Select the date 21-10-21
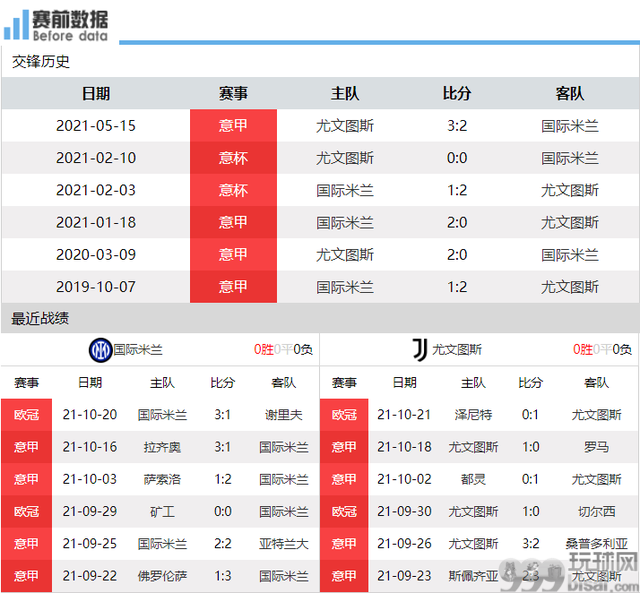Screen dimensions: 640x593 click(x=404, y=415)
